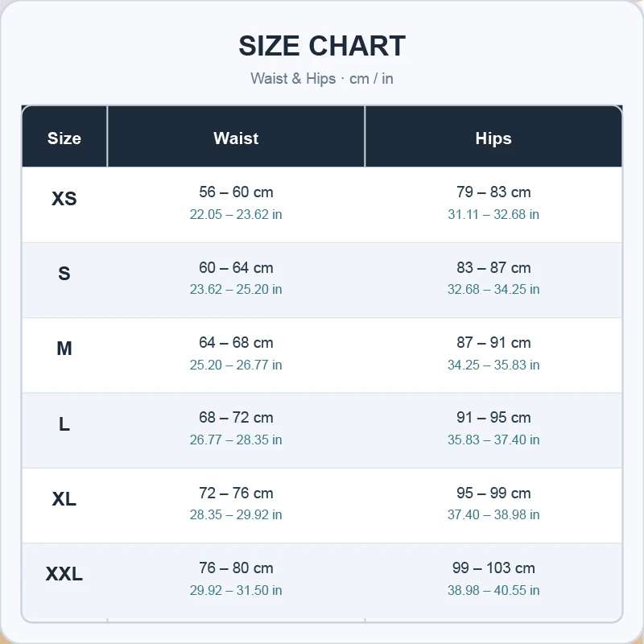Click the Hips column header
The height and width of the screenshot is (644, 644).
493,138
